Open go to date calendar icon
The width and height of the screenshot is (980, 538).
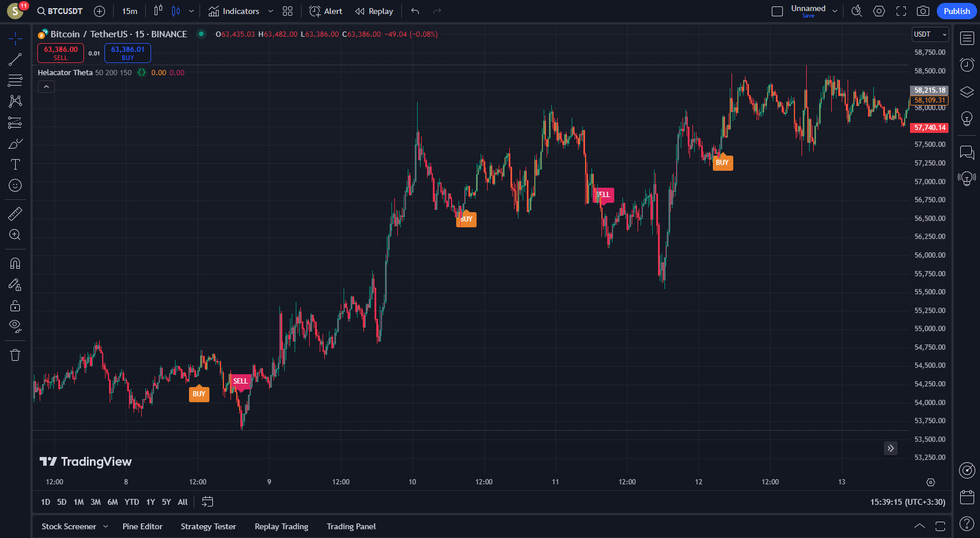[207, 502]
